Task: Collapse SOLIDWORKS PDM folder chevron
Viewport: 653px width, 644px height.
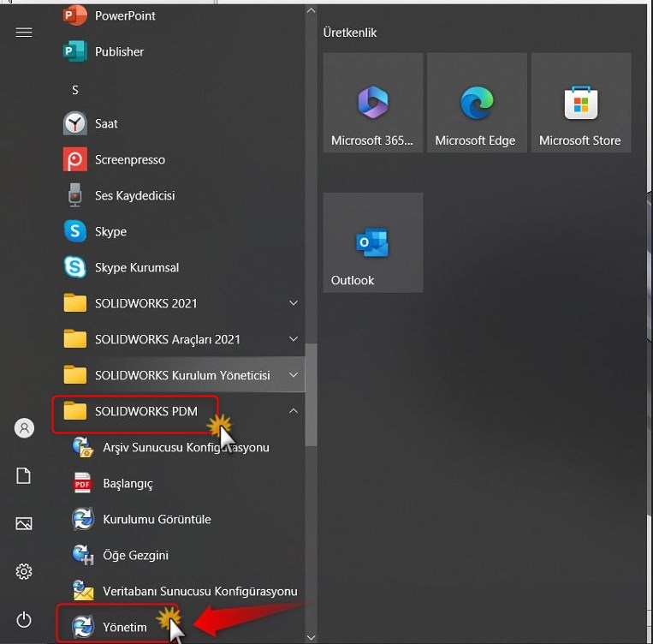Action: [x=294, y=411]
